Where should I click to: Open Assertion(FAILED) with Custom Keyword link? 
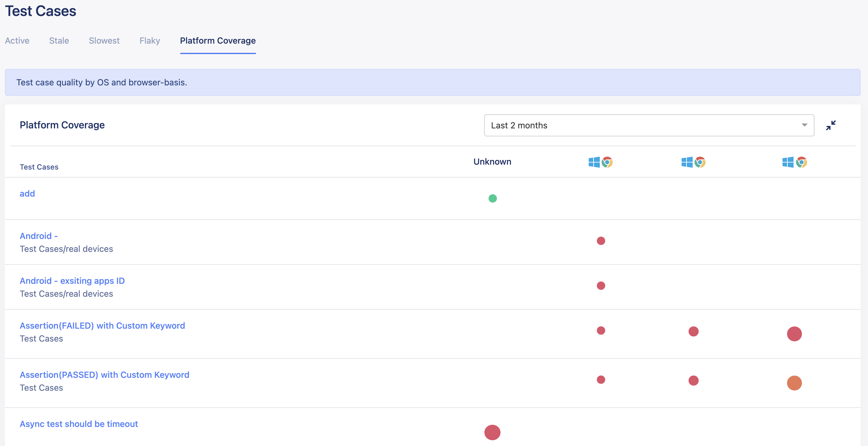point(102,325)
